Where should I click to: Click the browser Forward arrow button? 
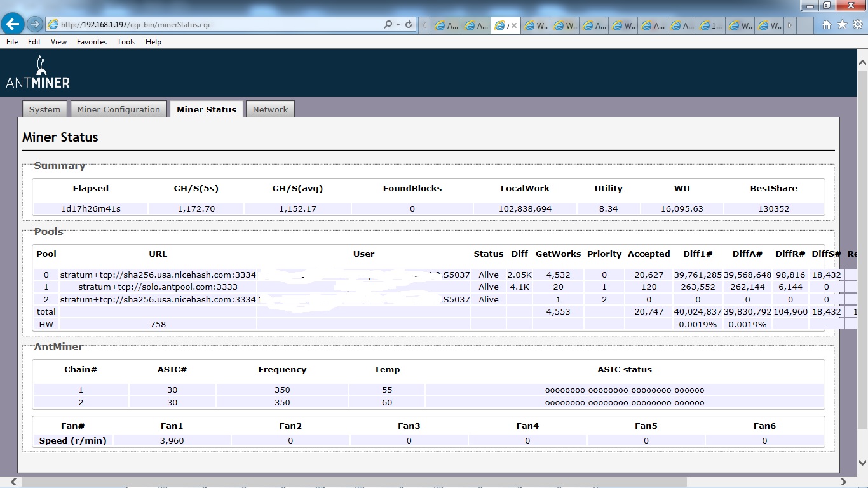coord(35,25)
